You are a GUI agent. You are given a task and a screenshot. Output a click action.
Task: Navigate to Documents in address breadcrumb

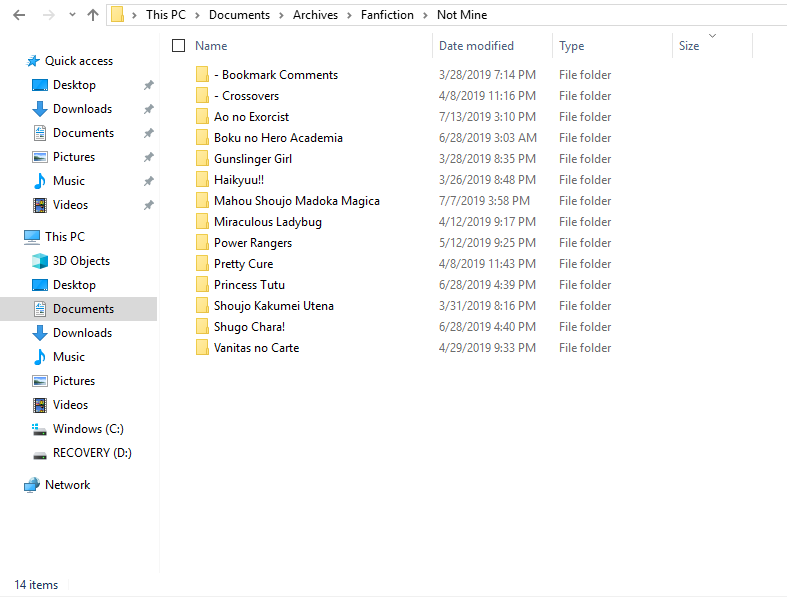point(239,15)
